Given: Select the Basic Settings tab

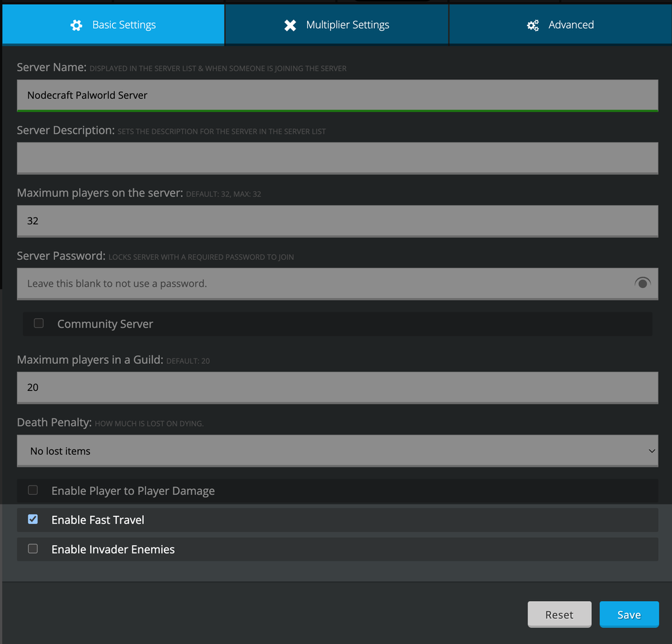Looking at the screenshot, I should 112,24.
